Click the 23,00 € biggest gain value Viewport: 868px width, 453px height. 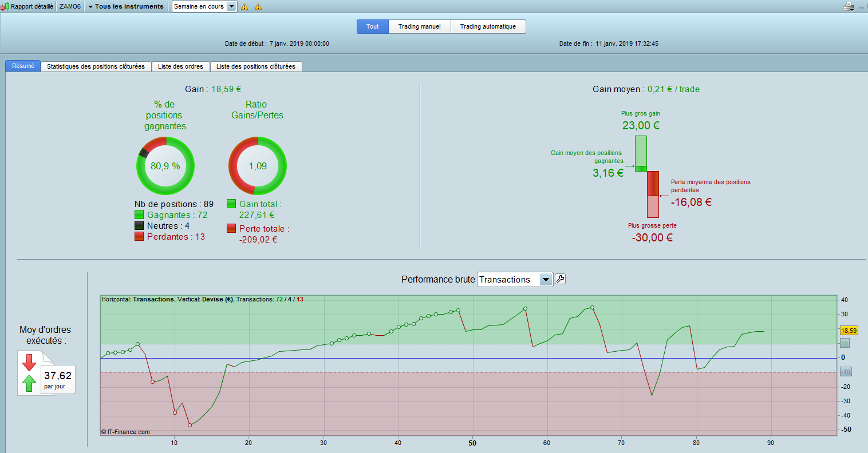coord(641,125)
